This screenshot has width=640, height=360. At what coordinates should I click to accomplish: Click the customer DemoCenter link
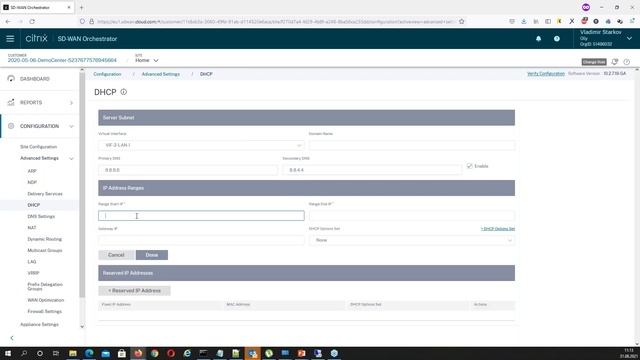pos(62,60)
